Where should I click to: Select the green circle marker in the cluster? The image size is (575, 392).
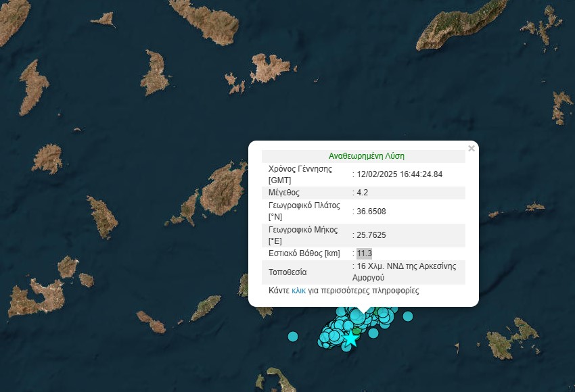(x=356, y=331)
